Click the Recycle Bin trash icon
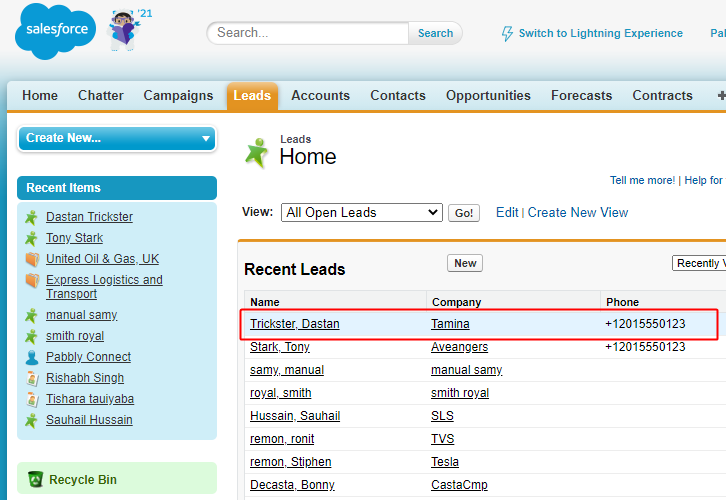The height and width of the screenshot is (500, 726). click(35, 479)
